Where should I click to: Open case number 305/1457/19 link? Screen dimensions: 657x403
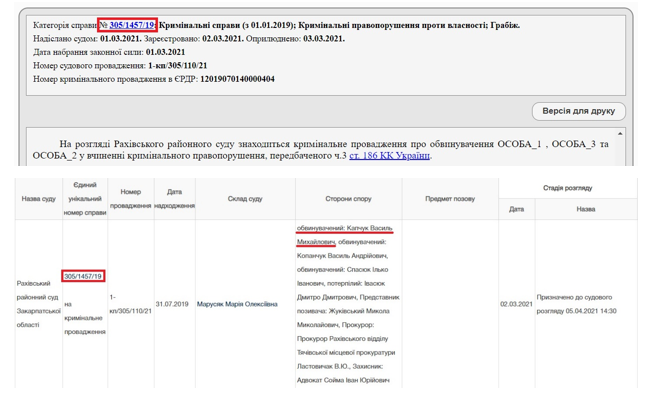pos(133,23)
